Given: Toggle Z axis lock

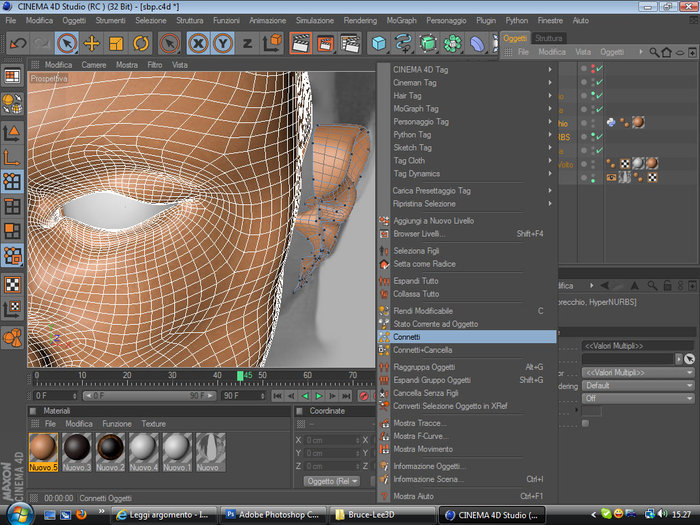Looking at the screenshot, I should [x=247, y=43].
